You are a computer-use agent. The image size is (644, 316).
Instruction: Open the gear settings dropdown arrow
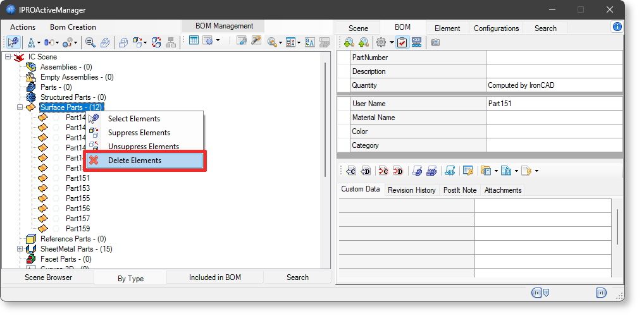[x=392, y=42]
